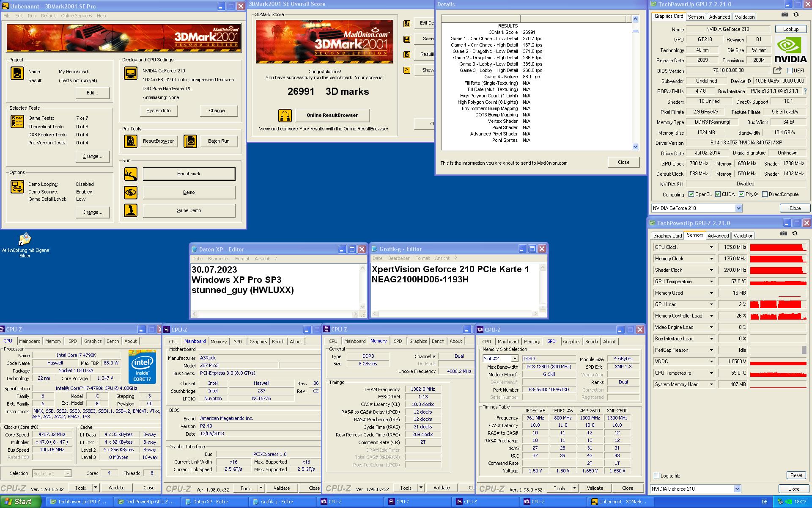Click the GPU Load sensor graph
This screenshot has width=812, height=508.
click(778, 304)
